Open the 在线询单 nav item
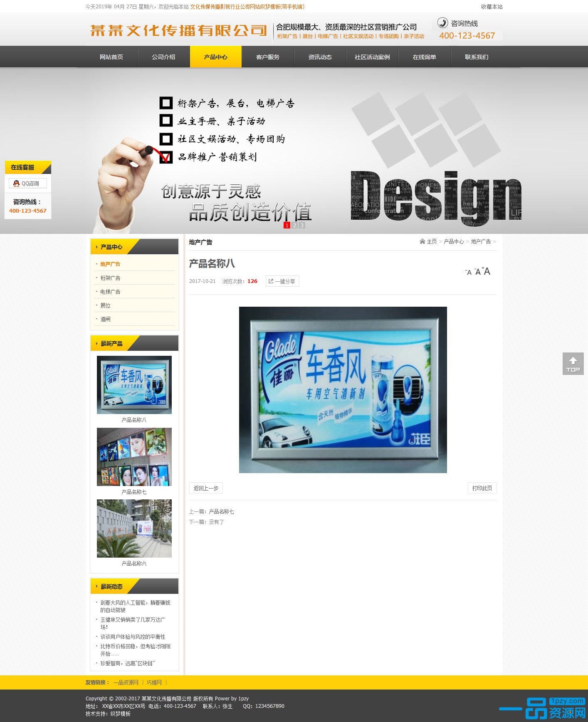 (425, 57)
